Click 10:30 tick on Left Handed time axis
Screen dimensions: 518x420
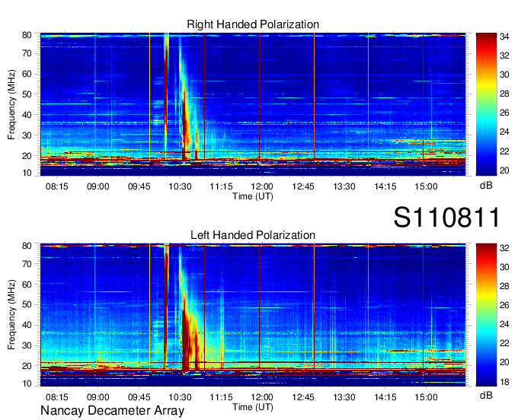click(x=180, y=397)
